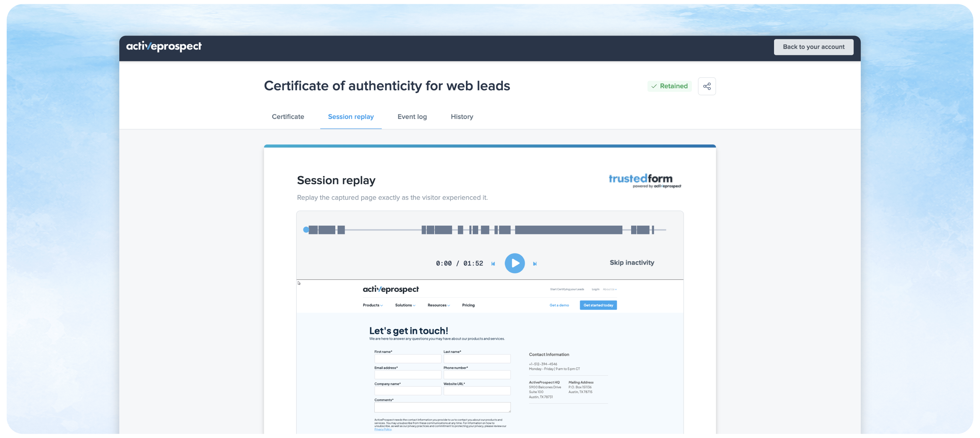Click Get a demo link
Viewport: 980px width, 438px height.
(559, 305)
